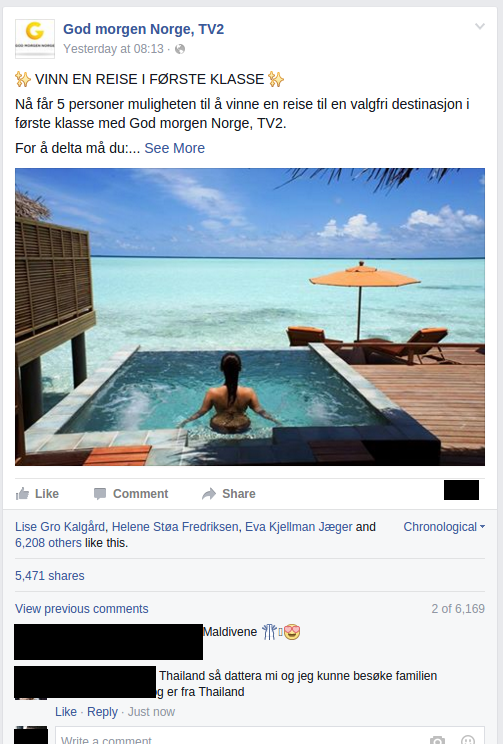The height and width of the screenshot is (744, 503).
Task: Open the God morgen Norge, TV2 page
Action: pos(143,29)
